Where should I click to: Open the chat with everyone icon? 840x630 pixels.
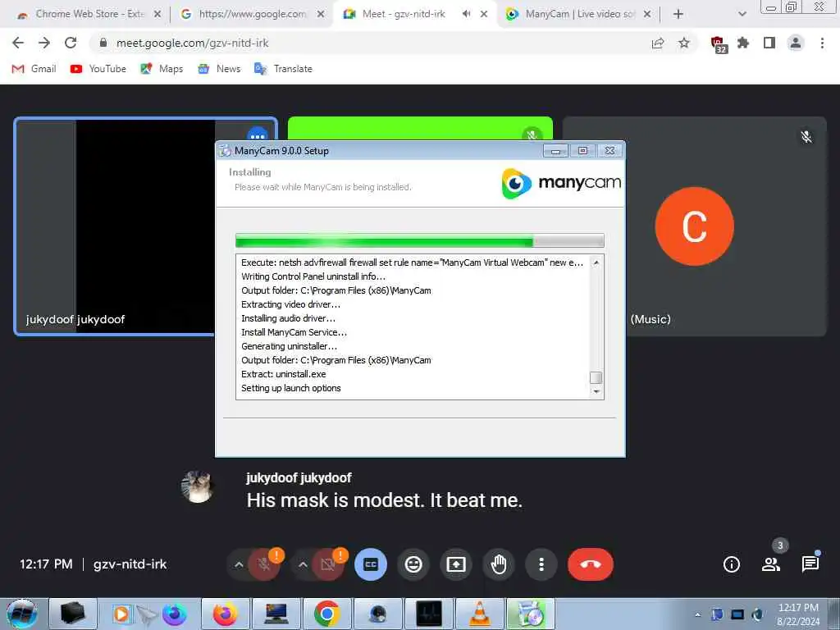point(810,564)
